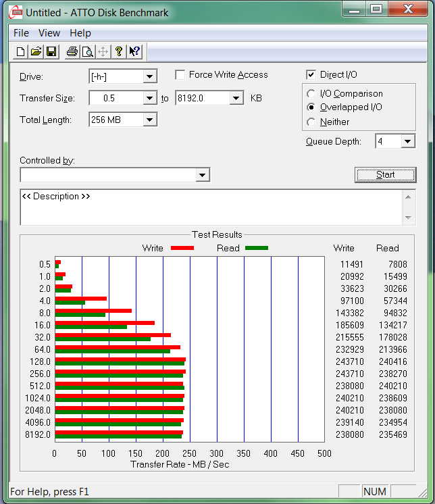Click the NUM status bar indicator

tap(375, 491)
